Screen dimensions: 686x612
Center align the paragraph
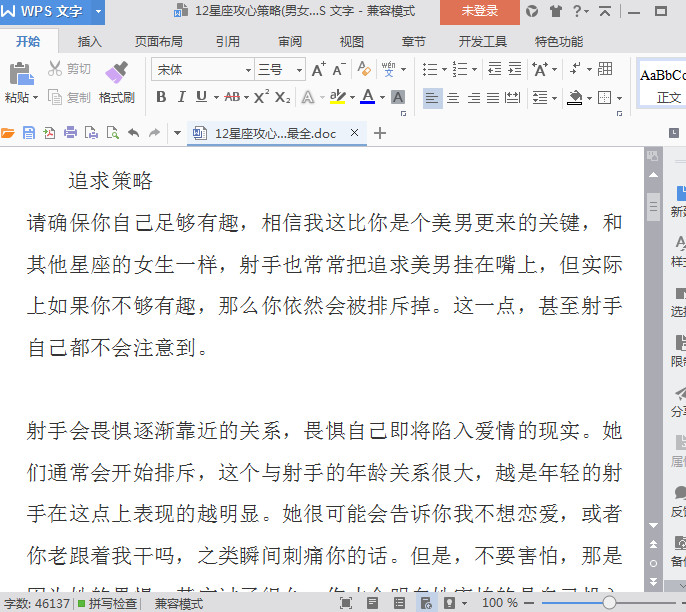pos(453,98)
